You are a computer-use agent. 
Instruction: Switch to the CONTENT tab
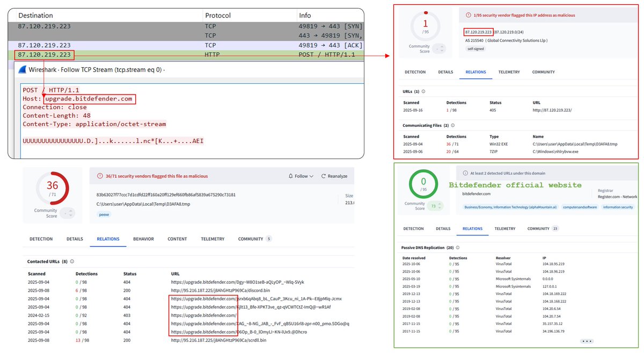[x=177, y=239]
